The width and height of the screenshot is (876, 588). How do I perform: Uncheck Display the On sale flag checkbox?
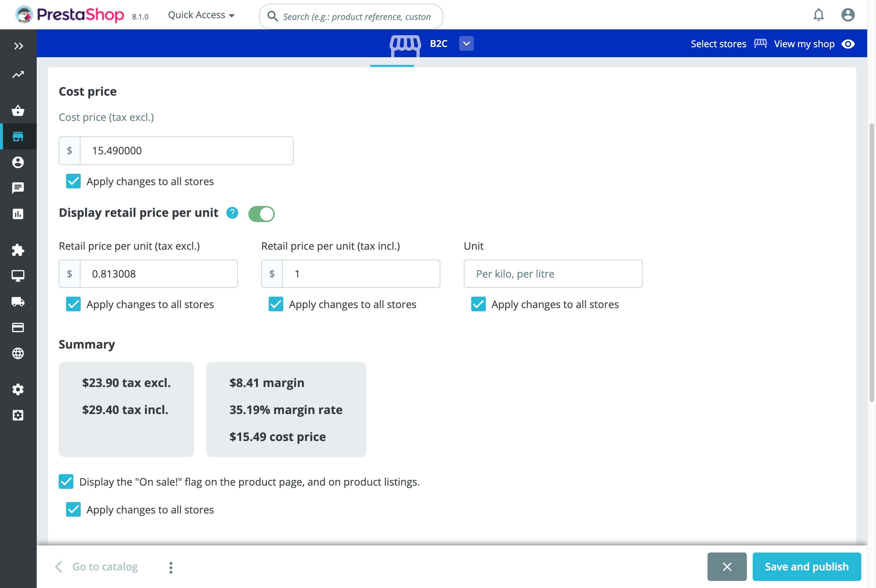[66, 481]
